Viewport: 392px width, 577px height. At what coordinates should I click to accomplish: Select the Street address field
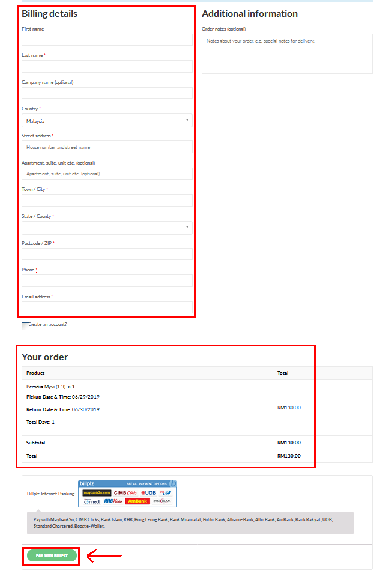pyautogui.click(x=107, y=147)
